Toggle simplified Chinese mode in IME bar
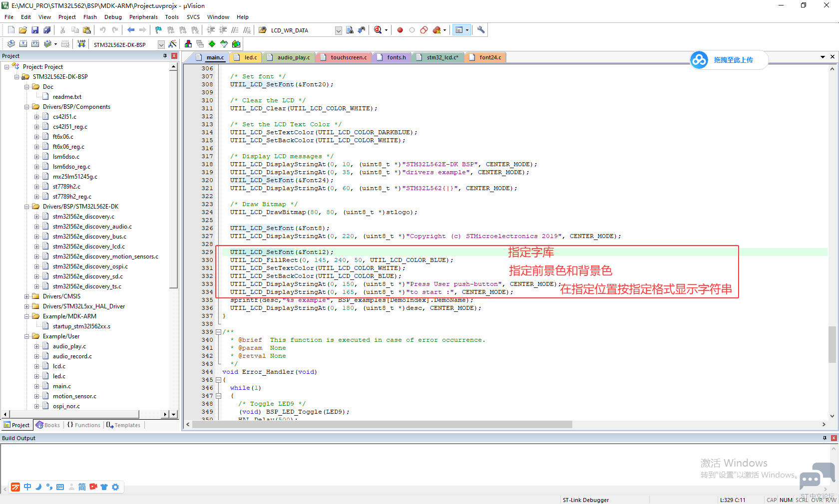 click(82, 487)
